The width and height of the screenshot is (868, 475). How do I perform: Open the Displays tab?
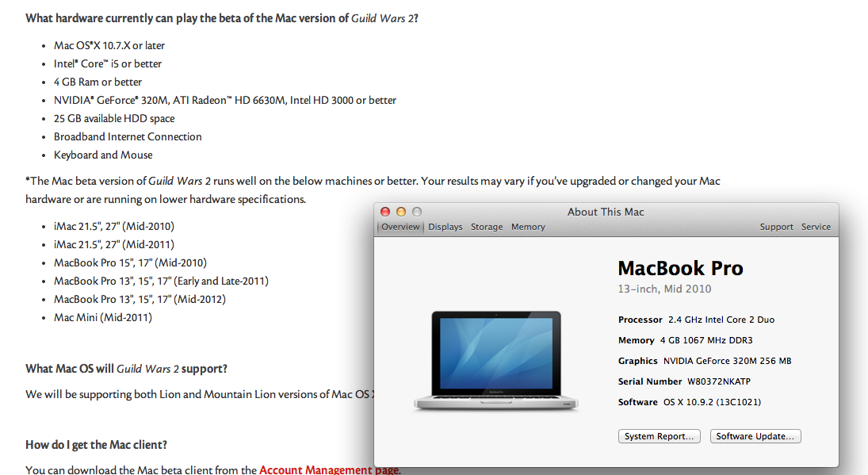click(x=445, y=227)
